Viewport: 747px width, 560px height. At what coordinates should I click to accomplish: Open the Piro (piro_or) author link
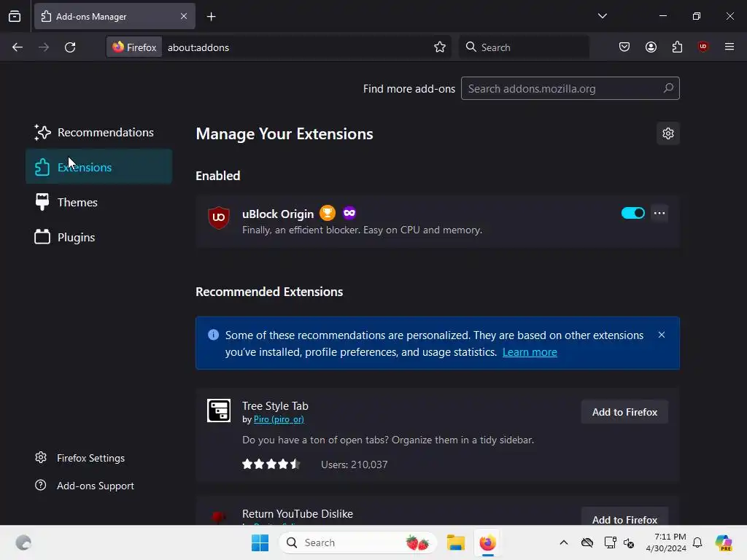point(279,419)
